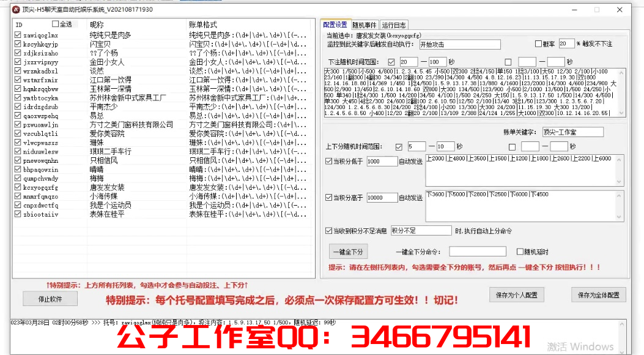644x355 pixels.
Task: Minimize the application window
Action: coord(574,9)
